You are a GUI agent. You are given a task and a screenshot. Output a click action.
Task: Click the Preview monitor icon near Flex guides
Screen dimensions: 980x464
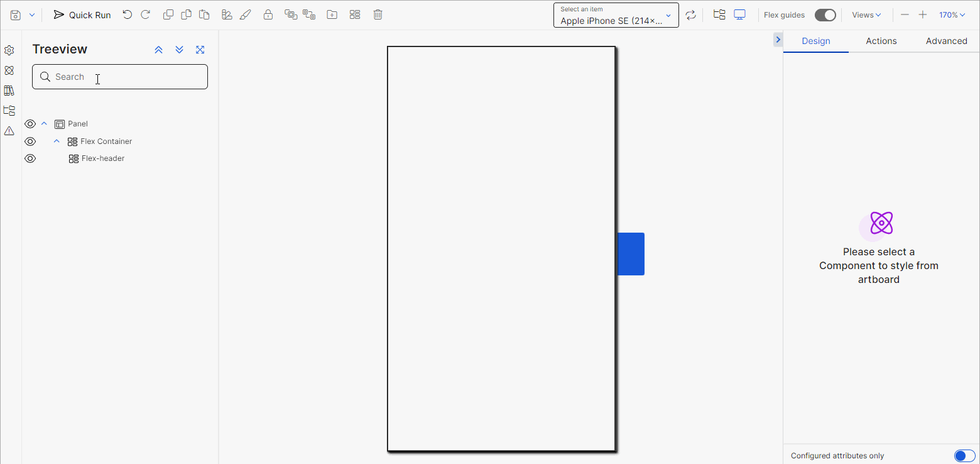click(739, 13)
